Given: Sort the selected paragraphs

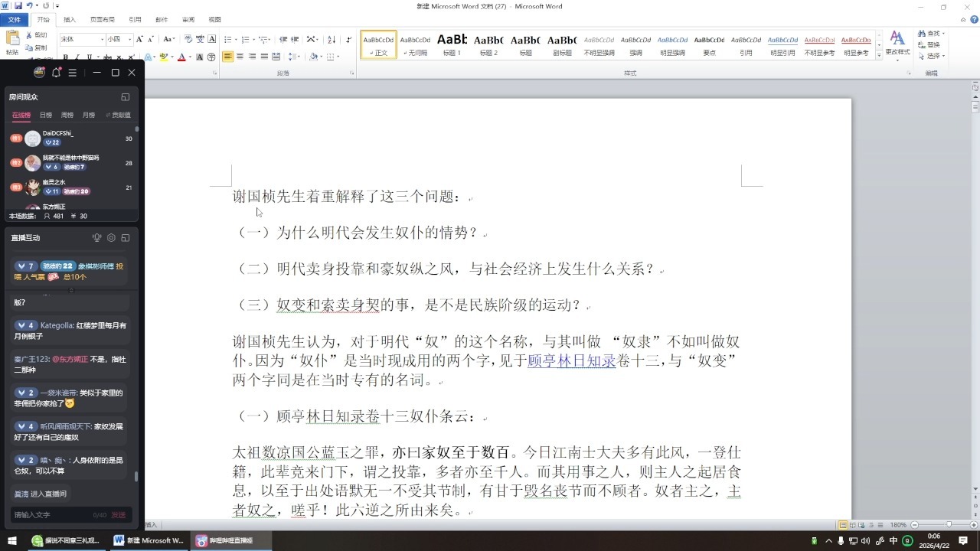Looking at the screenshot, I should pyautogui.click(x=332, y=39).
